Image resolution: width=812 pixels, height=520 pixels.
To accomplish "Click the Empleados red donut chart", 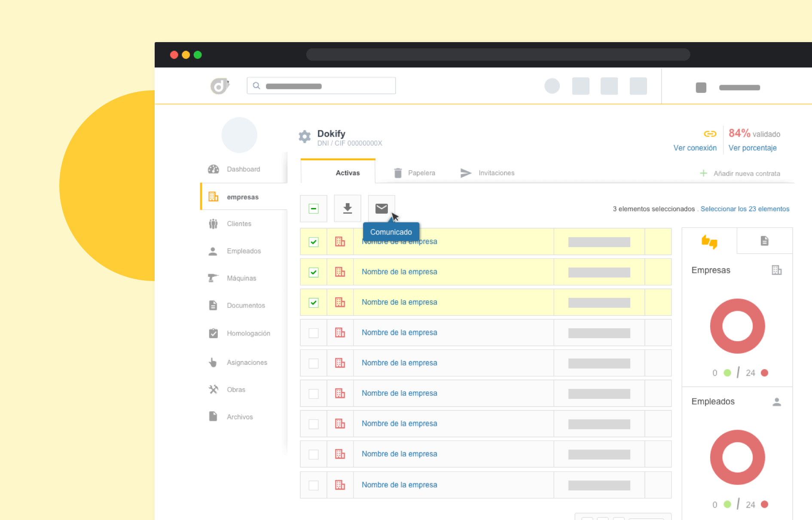I will (737, 457).
